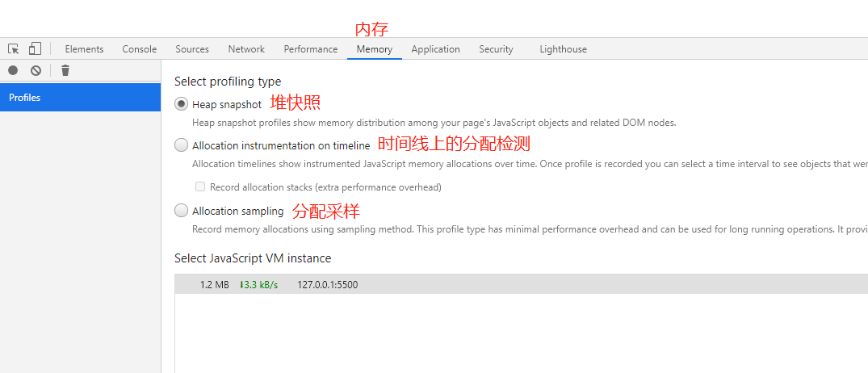Click the Record memory allocations description text
The image size is (868, 373).
530,229
